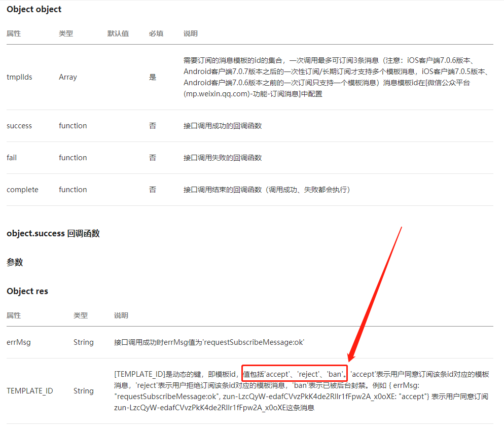Click the function type in the fail row
Viewport: 504px width, 430px height.
coord(73,158)
